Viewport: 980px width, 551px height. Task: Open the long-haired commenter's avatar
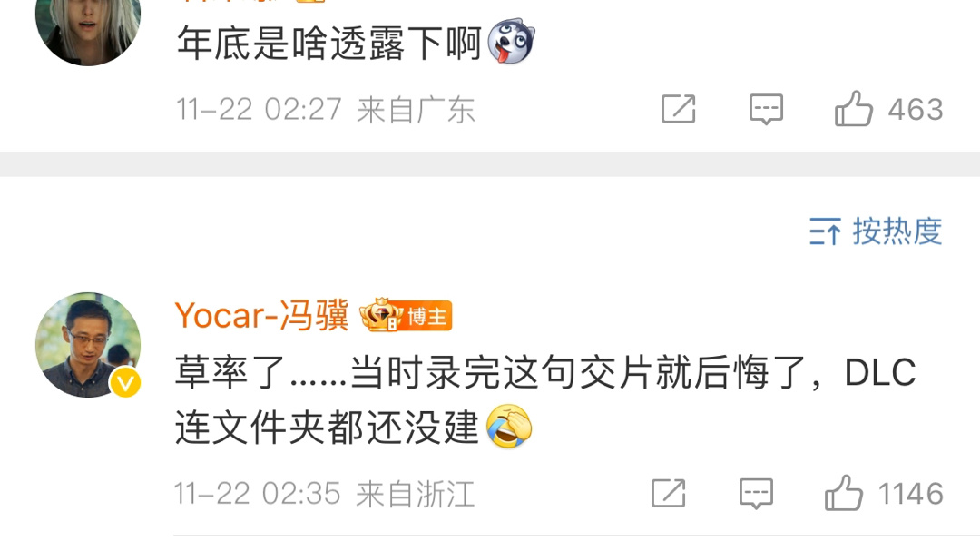coord(88,26)
